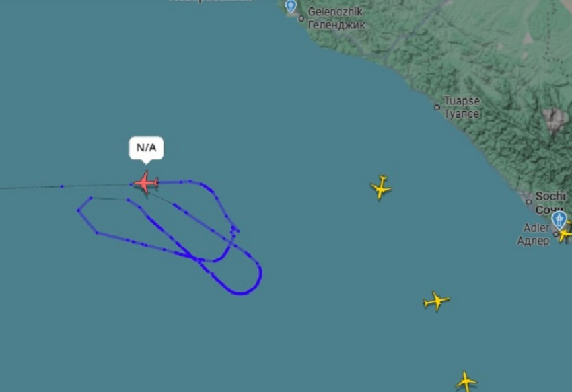
Task: Click the N/A callsign callout bubble
Action: click(x=146, y=148)
